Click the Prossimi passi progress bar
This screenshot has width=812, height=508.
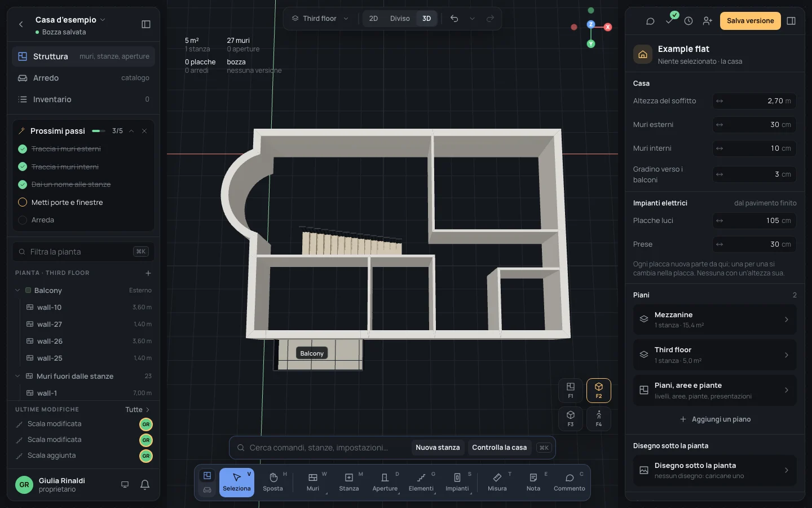(99, 131)
